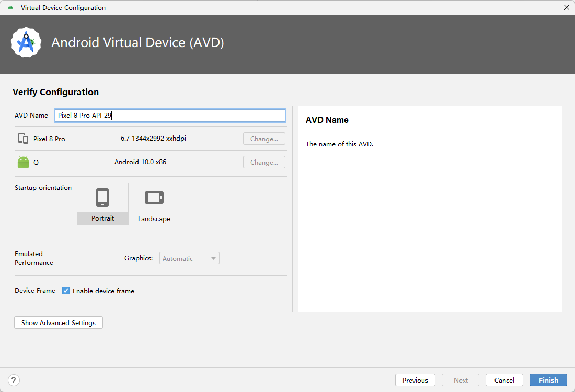Click into the AVD Name text field

pyautogui.click(x=170, y=116)
